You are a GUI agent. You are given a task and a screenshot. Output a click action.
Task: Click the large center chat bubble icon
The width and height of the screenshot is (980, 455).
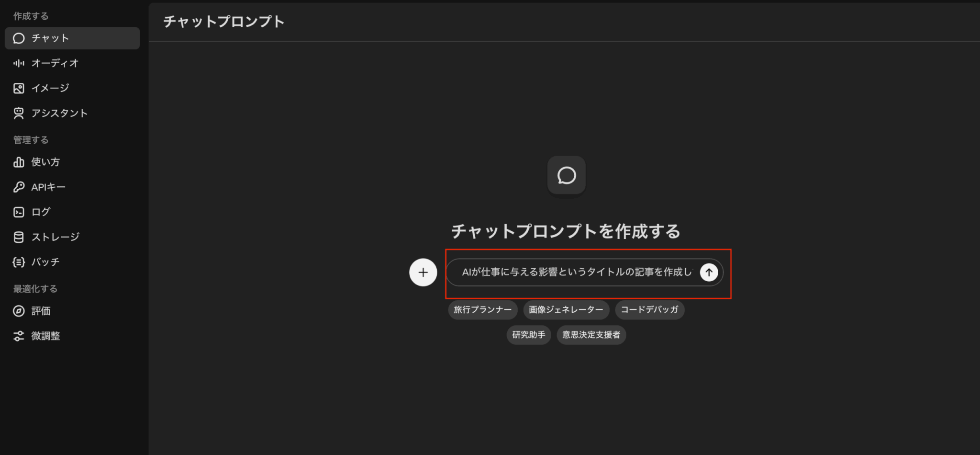[566, 175]
